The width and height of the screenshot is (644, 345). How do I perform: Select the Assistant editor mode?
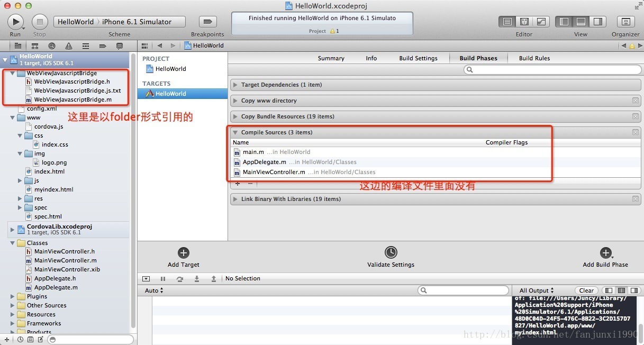click(524, 22)
